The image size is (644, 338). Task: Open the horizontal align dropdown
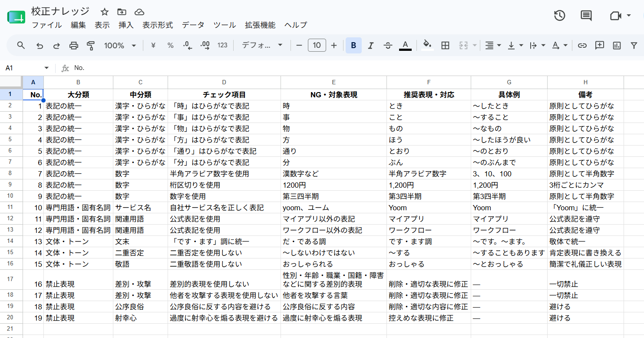click(492, 45)
